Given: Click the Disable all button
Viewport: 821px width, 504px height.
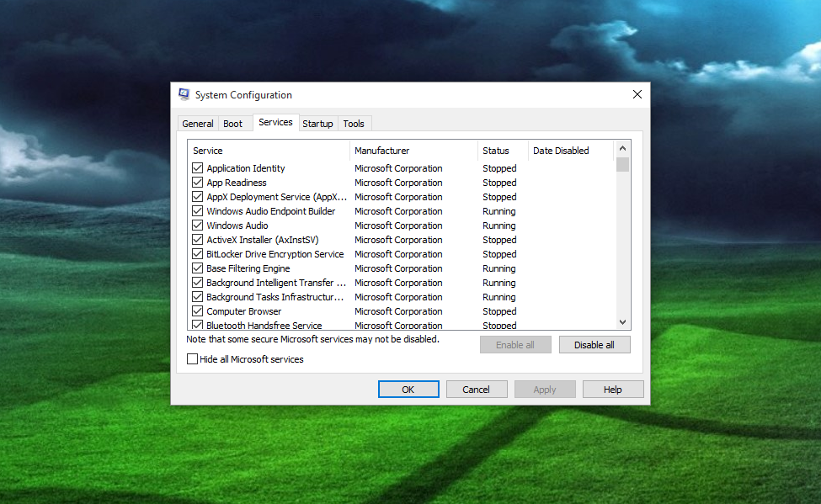Looking at the screenshot, I should click(594, 345).
